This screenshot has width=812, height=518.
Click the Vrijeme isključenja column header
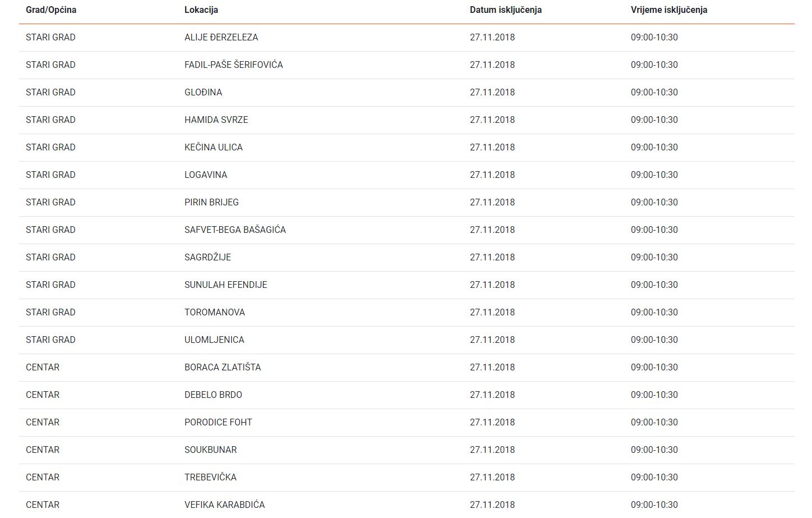pyautogui.click(x=668, y=10)
